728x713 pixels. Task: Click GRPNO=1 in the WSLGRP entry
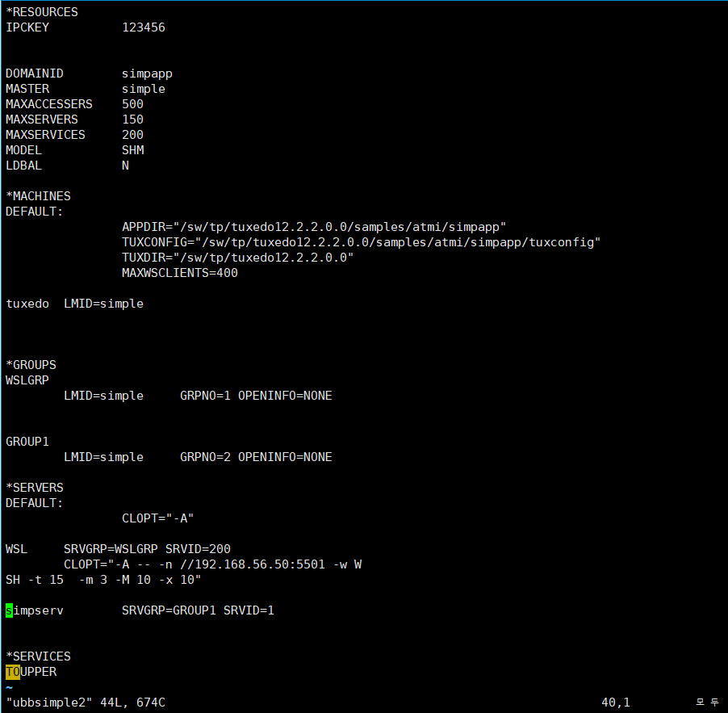click(205, 396)
